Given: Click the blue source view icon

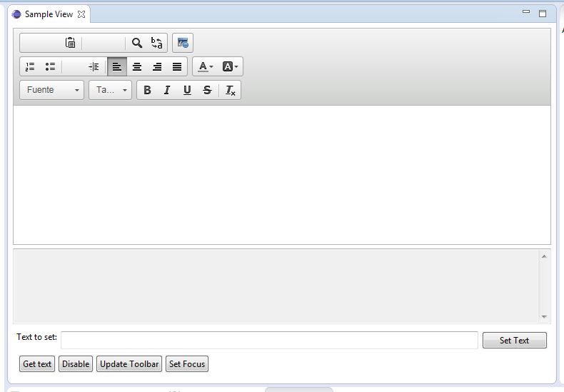Looking at the screenshot, I should pyautogui.click(x=183, y=43).
